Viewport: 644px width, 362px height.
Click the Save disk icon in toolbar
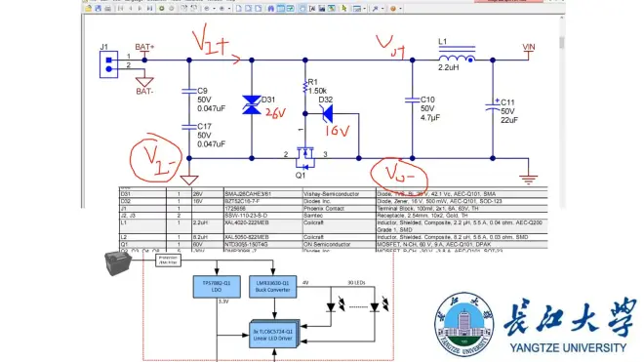click(x=99, y=8)
